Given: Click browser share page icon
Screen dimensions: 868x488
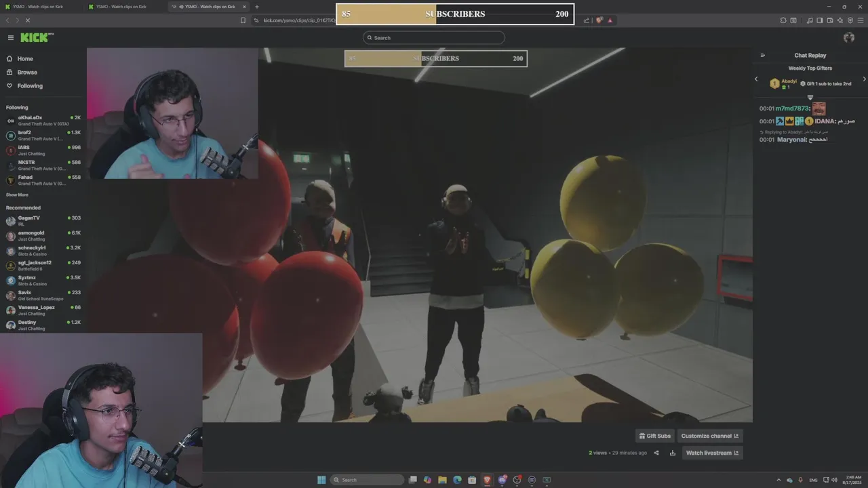Looking at the screenshot, I should click(587, 20).
